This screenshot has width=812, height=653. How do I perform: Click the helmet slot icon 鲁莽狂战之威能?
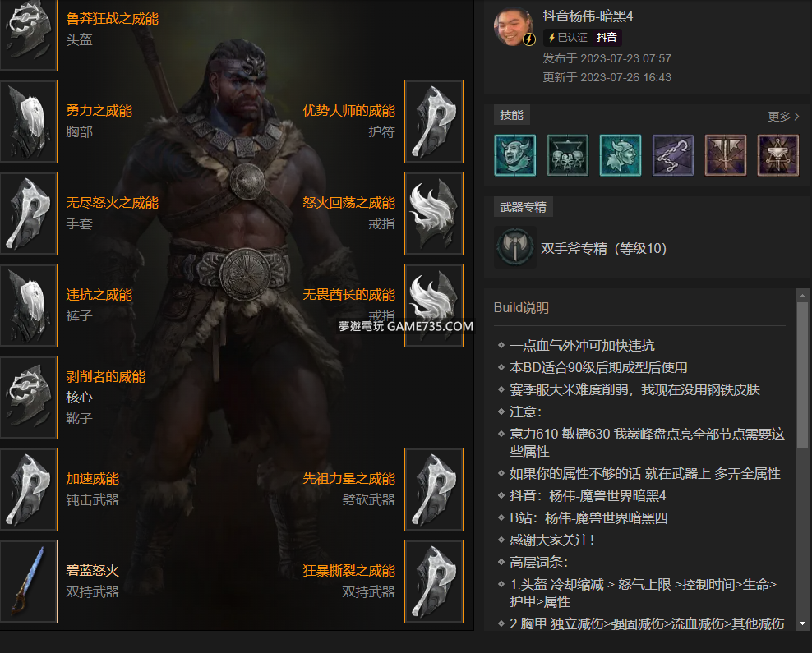point(28,34)
